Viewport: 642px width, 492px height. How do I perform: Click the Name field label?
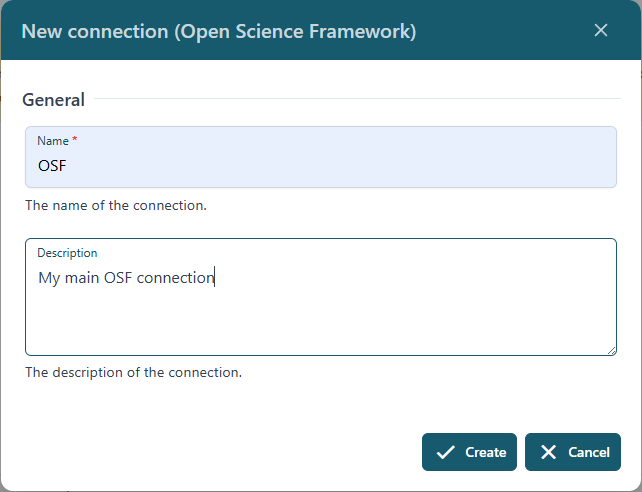[x=53, y=141]
